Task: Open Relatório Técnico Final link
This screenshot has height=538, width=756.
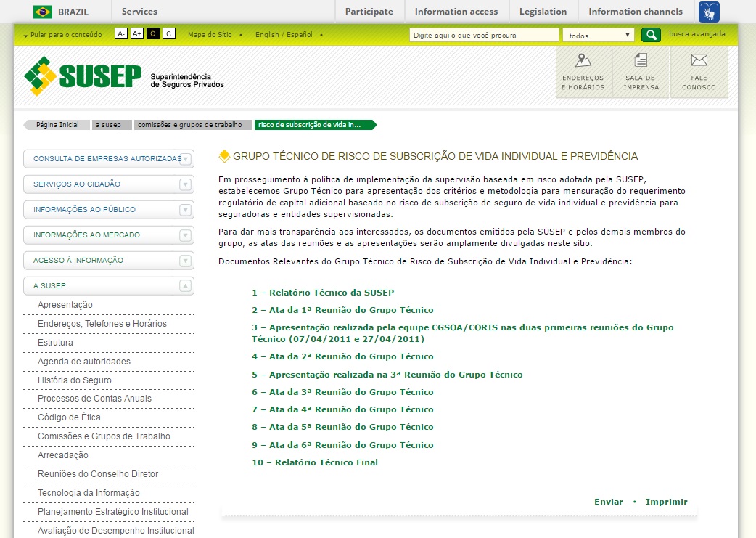Action: point(315,462)
